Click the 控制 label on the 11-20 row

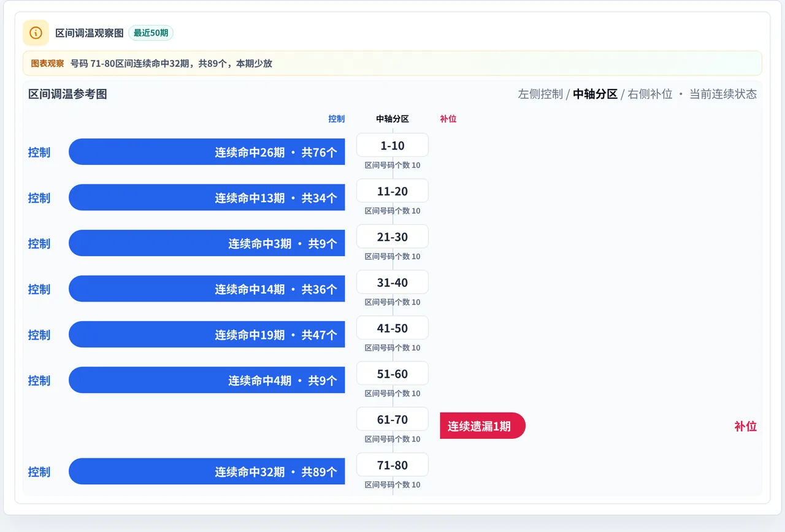tap(39, 198)
